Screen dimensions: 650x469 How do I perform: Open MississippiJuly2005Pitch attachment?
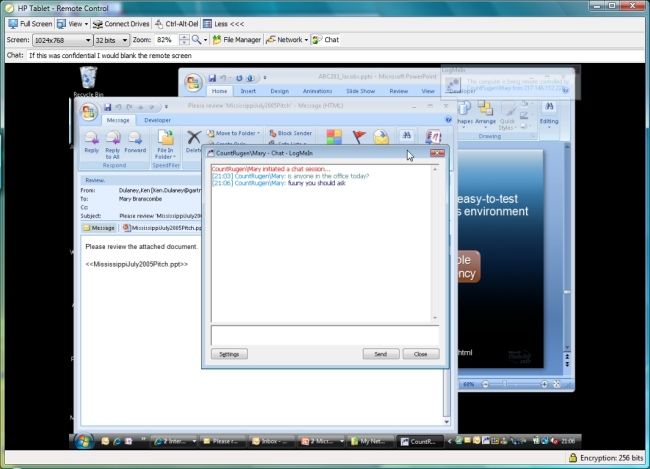(162, 228)
